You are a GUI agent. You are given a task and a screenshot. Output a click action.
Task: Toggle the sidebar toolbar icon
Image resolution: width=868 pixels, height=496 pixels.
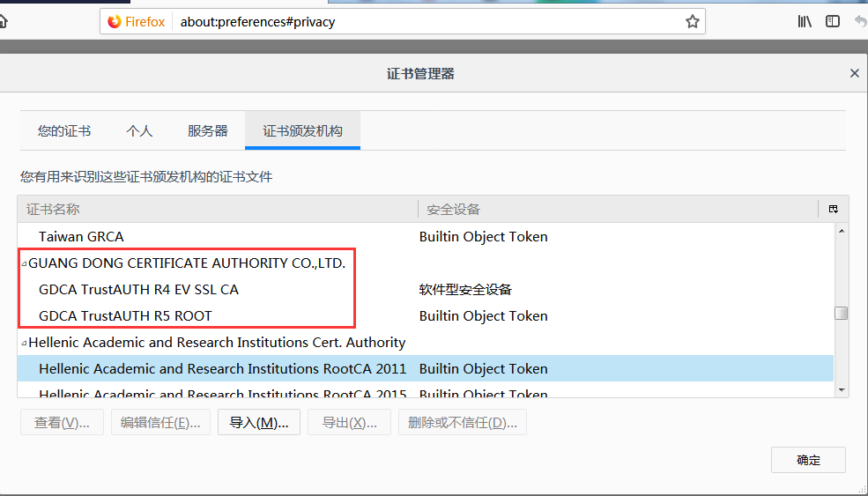tap(833, 22)
